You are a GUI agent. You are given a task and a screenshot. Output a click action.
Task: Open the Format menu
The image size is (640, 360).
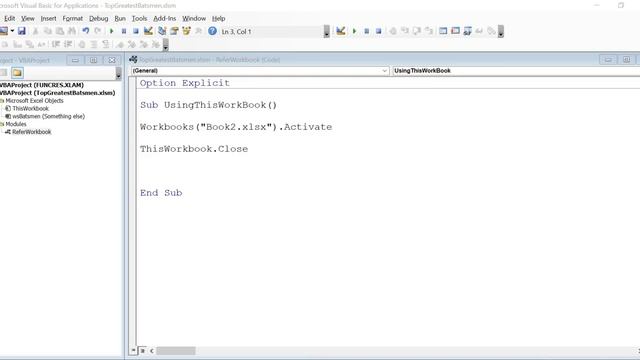[x=73, y=18]
